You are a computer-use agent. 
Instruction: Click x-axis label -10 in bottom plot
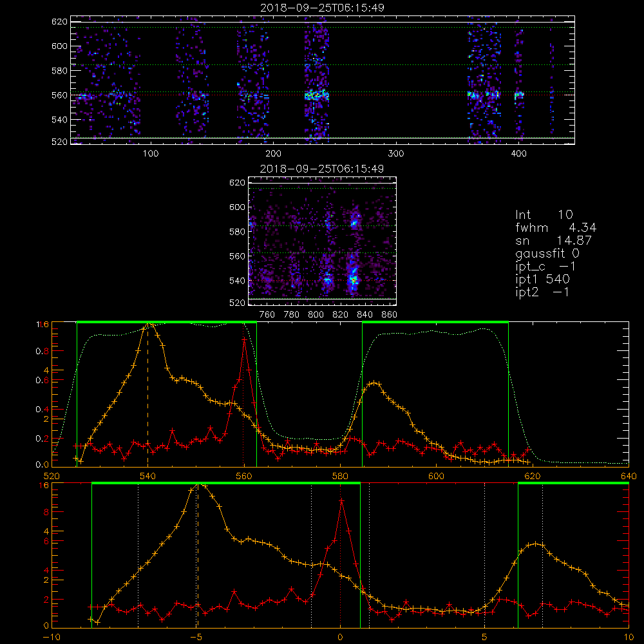(x=52, y=638)
